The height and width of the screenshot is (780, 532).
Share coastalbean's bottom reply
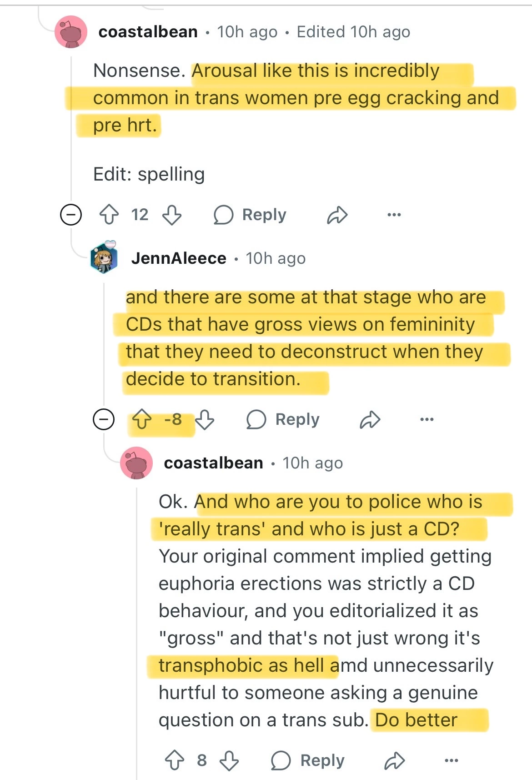pyautogui.click(x=394, y=761)
